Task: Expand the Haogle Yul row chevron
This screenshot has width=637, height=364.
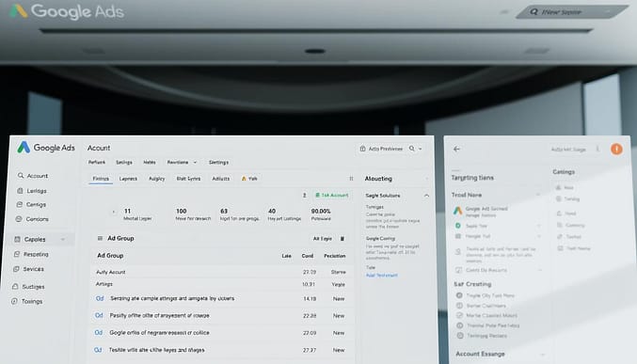Action: coord(539,236)
